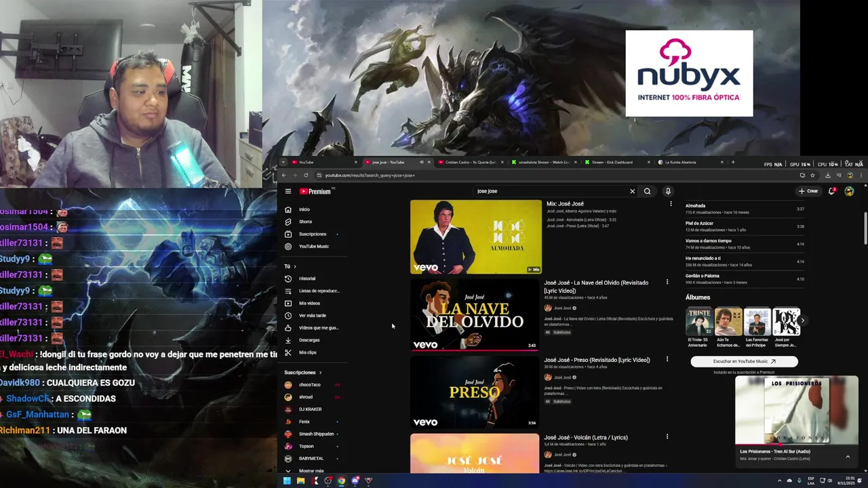Open the account avatar menu
The width and height of the screenshot is (868, 488).
point(849,191)
